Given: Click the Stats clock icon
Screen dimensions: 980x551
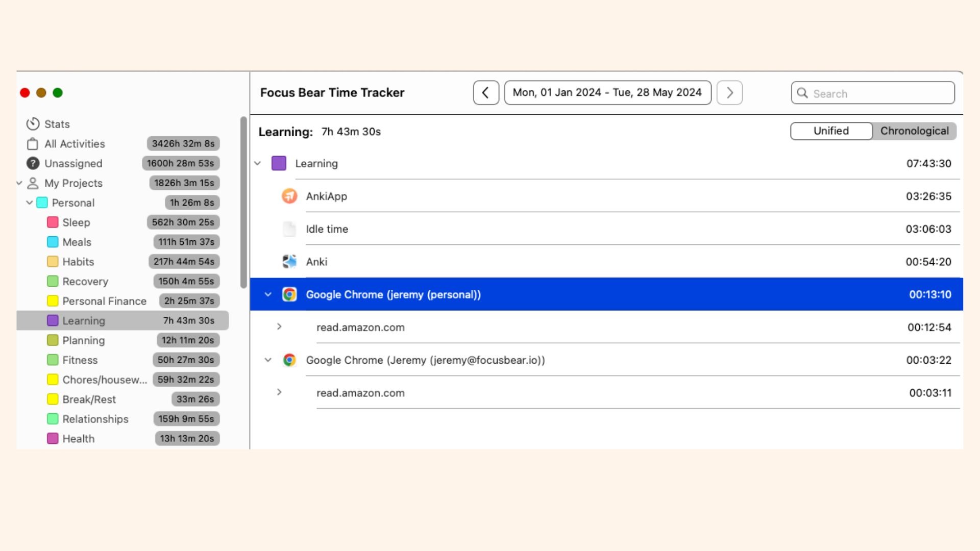Looking at the screenshot, I should [x=33, y=123].
